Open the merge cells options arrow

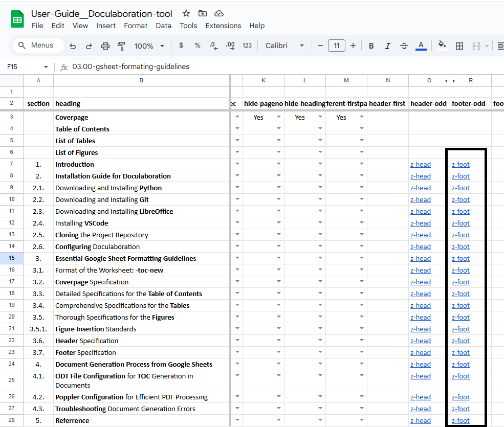pos(487,46)
